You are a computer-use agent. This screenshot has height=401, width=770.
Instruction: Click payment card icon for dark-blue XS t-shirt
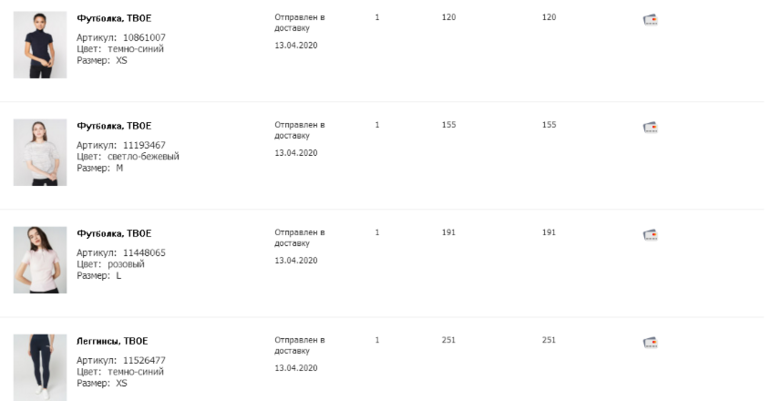coord(650,19)
